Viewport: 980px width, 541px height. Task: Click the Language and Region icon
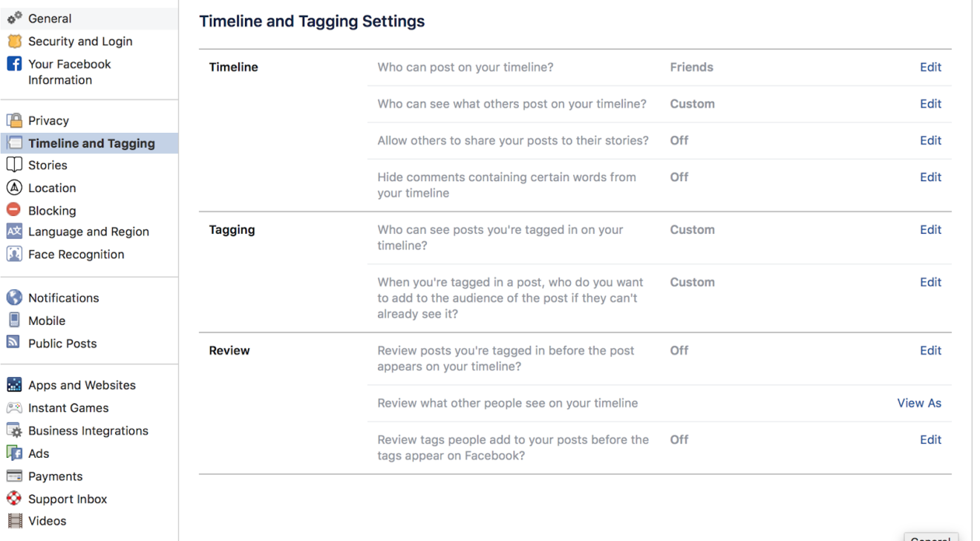(x=16, y=232)
